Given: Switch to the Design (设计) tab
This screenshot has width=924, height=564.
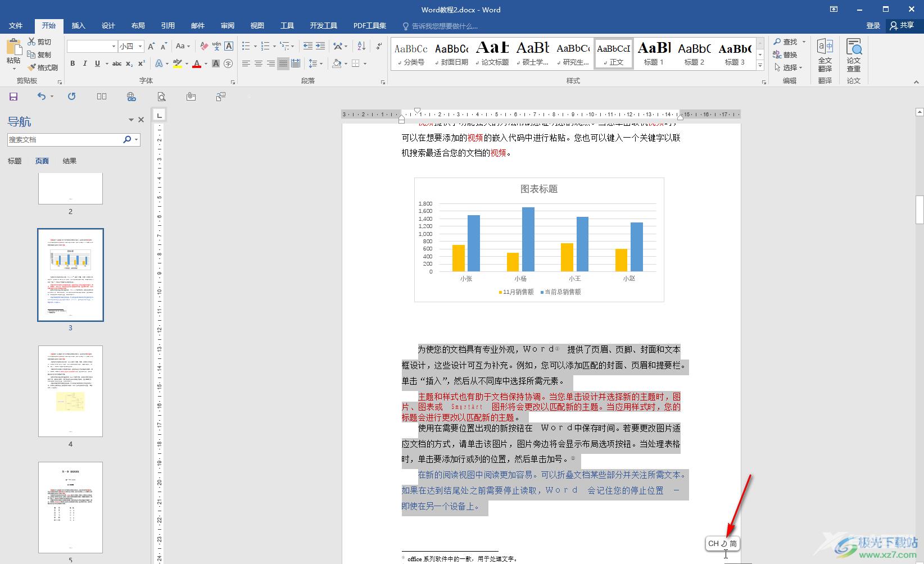Looking at the screenshot, I should pyautogui.click(x=108, y=25).
